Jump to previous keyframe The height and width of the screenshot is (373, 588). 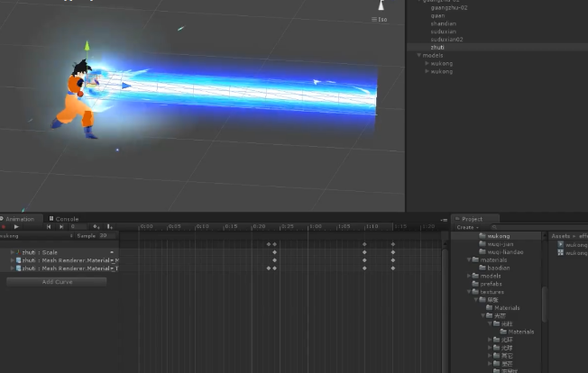point(49,226)
